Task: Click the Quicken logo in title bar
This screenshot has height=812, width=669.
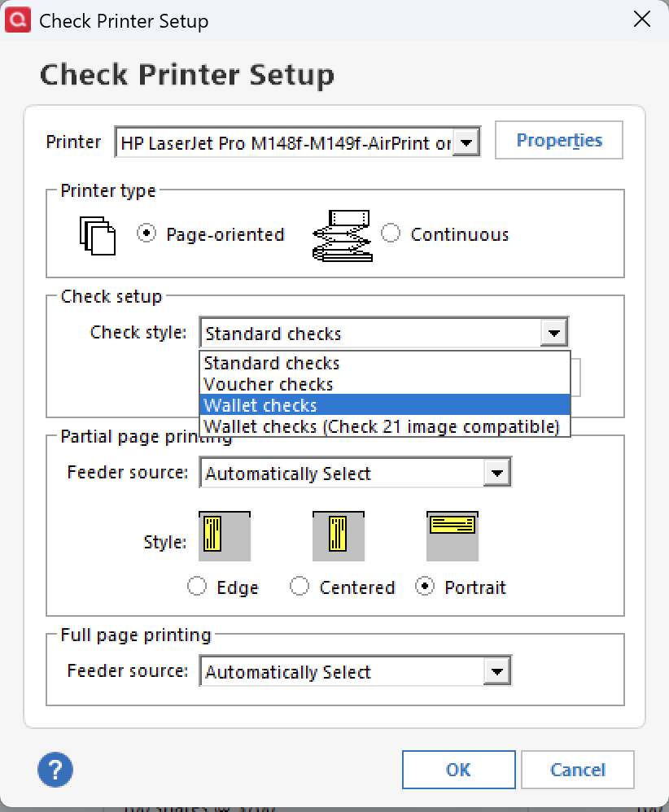Action: coord(18,20)
